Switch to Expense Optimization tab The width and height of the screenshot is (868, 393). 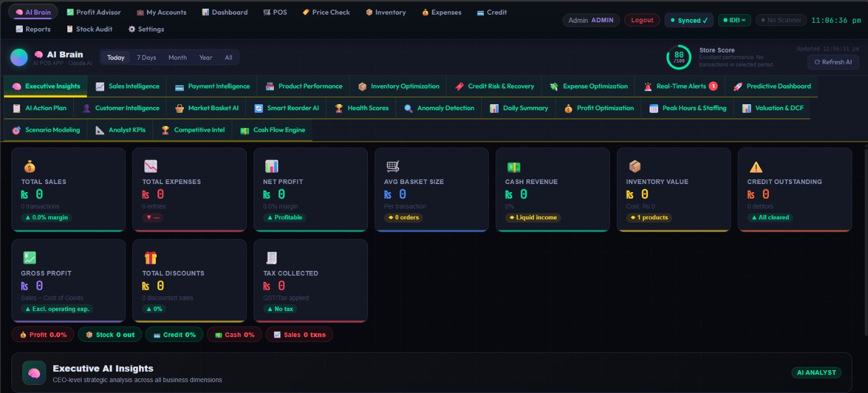pos(589,86)
